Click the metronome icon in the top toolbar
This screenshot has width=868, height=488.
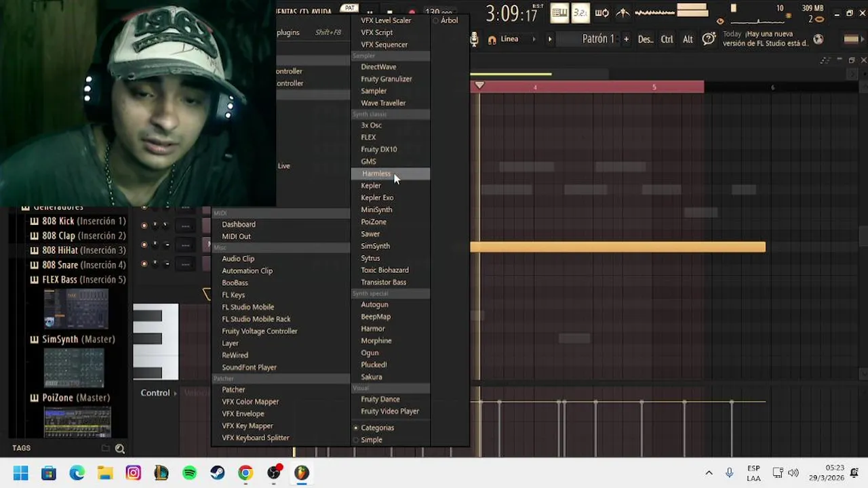(x=622, y=12)
